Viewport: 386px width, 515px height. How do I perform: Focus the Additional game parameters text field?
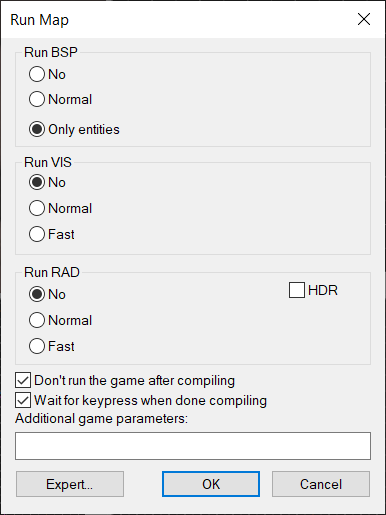[x=193, y=446]
